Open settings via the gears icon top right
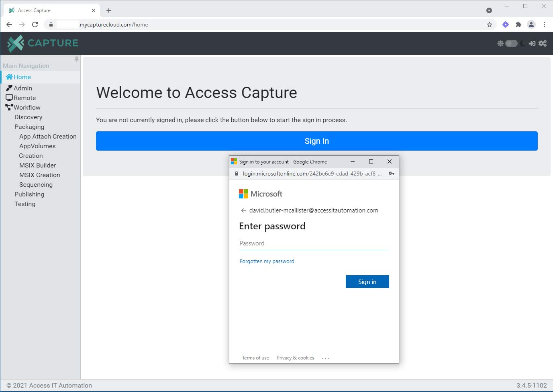 [543, 43]
